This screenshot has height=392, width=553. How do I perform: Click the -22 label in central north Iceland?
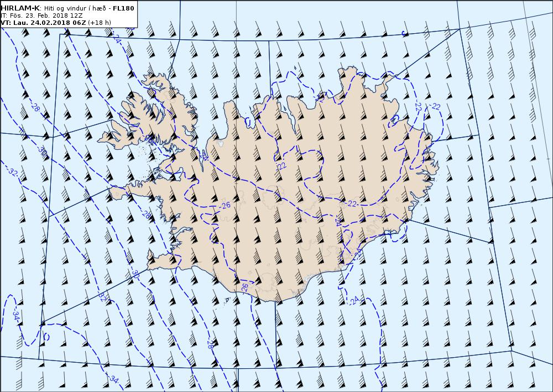point(281,166)
